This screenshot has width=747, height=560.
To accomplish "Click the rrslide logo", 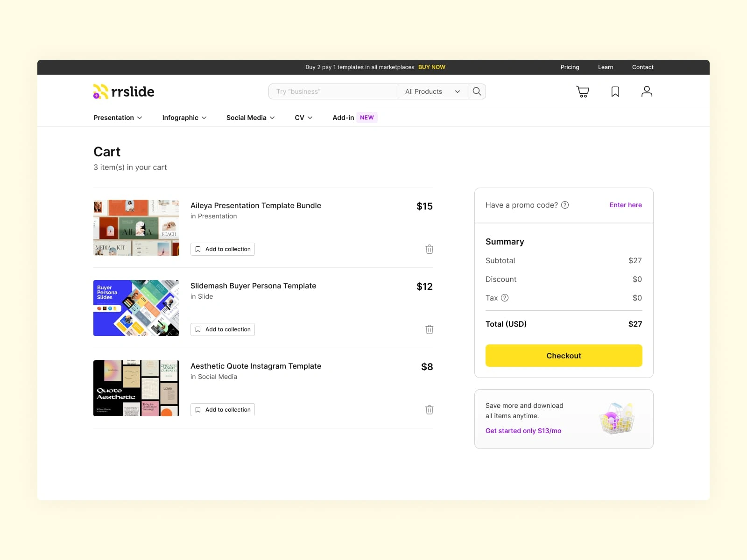I will (124, 91).
